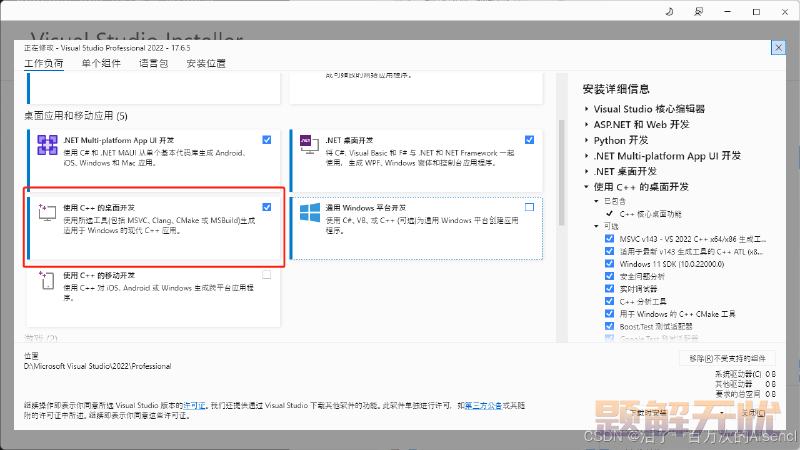Screen dimensions: 800x450
Task: Click the dark mode moon icon in title bar
Action: 669,12
